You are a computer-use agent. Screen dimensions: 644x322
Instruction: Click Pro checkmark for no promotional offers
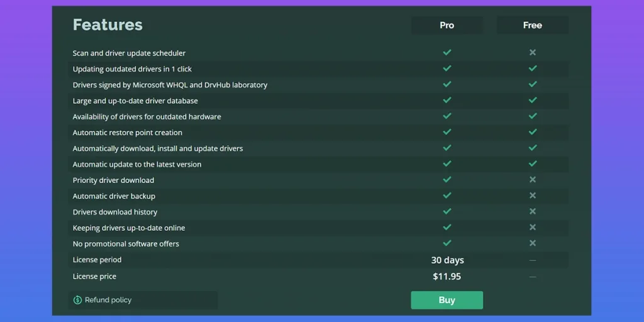[x=447, y=243]
